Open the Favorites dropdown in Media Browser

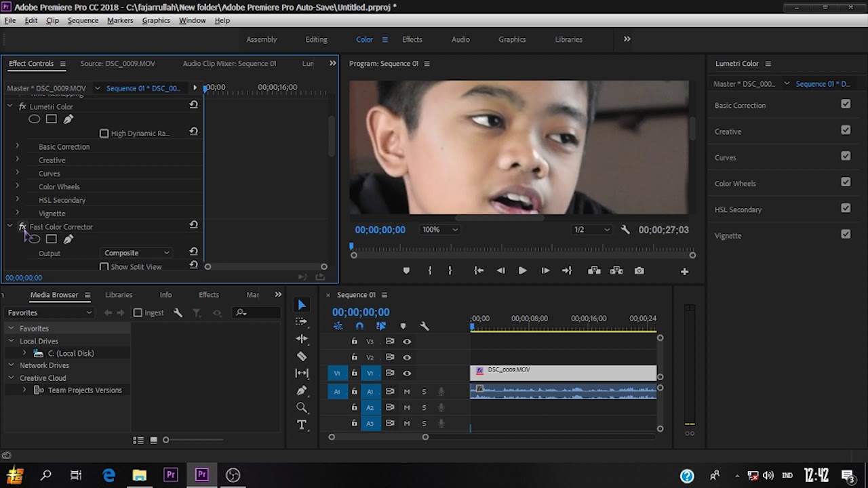[49, 312]
